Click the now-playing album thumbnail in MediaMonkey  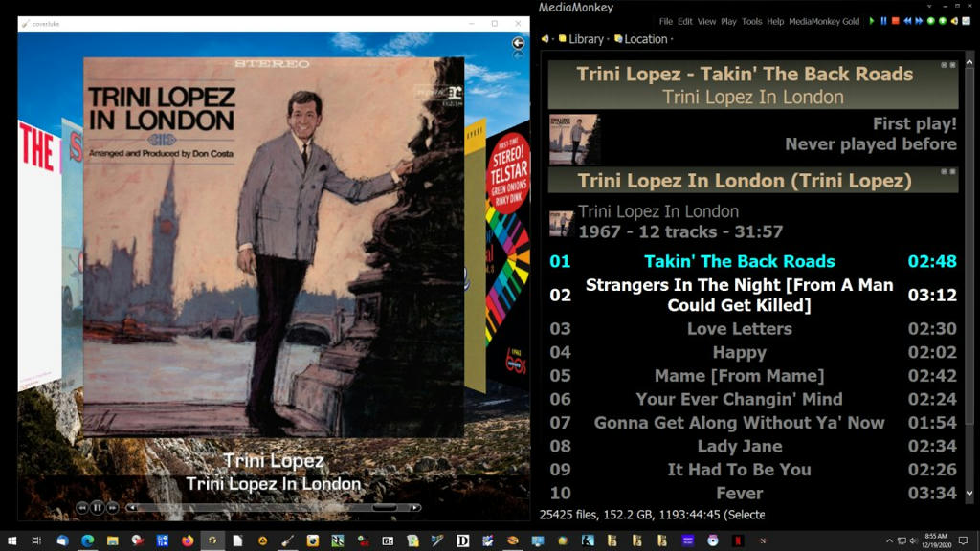pos(574,139)
